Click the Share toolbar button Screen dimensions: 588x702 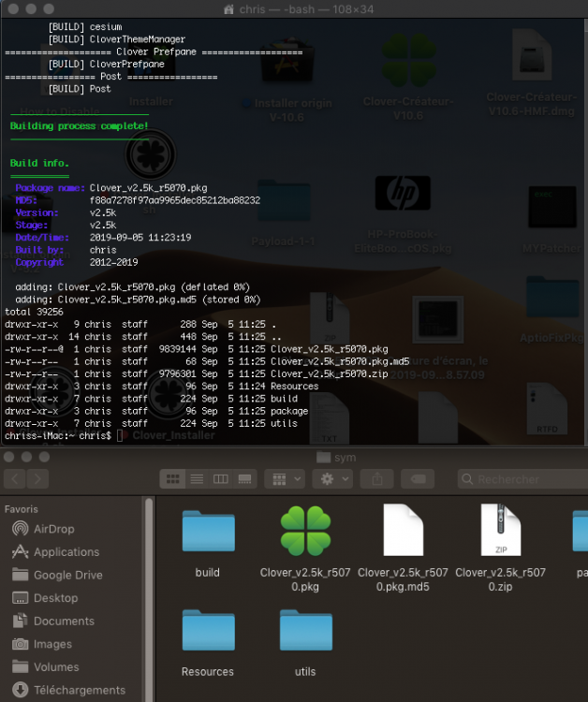[x=377, y=479]
